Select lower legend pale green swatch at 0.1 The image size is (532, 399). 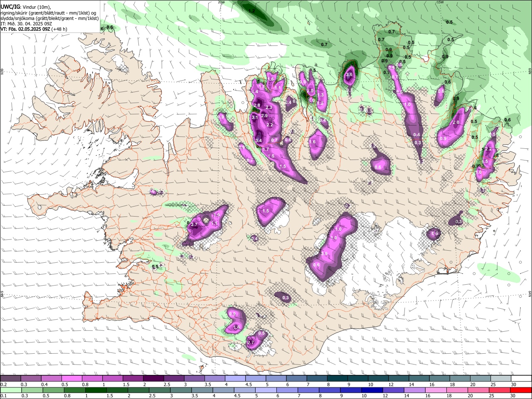click(x=10, y=390)
